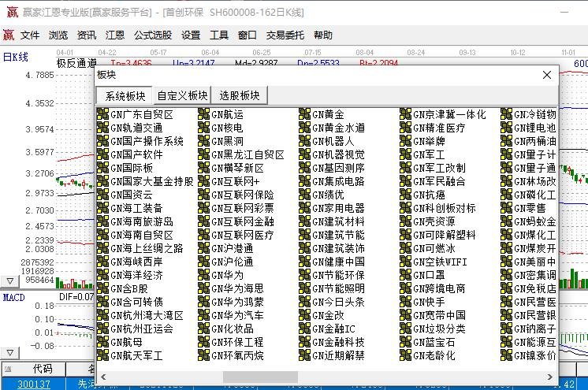Click the horizontal scrollbar thumb in 板块 list
The image size is (588, 390).
click(x=260, y=377)
